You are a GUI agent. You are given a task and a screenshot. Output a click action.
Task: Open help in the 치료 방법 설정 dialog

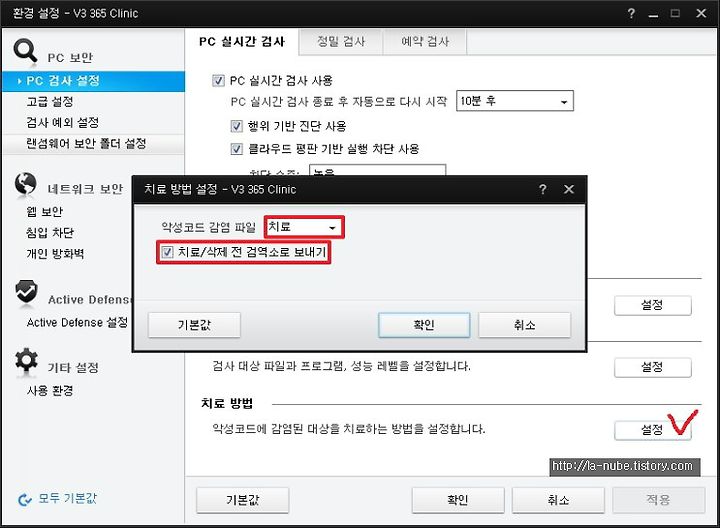click(543, 189)
